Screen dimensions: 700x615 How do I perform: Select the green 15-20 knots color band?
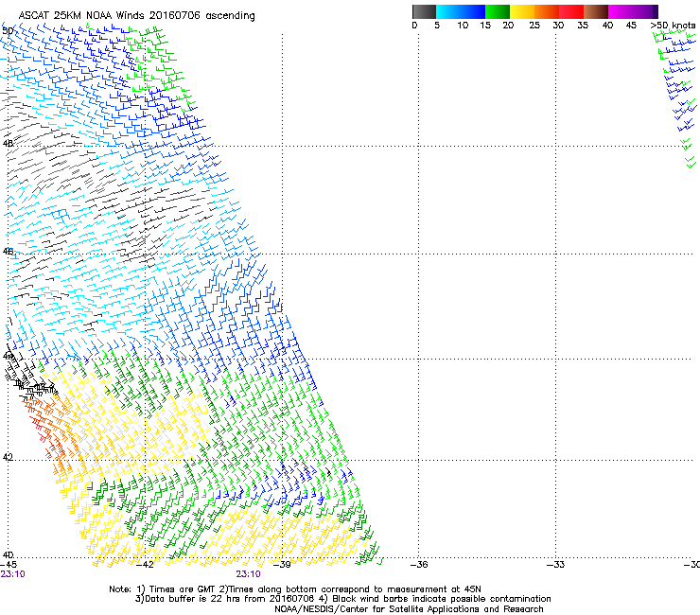(498, 11)
